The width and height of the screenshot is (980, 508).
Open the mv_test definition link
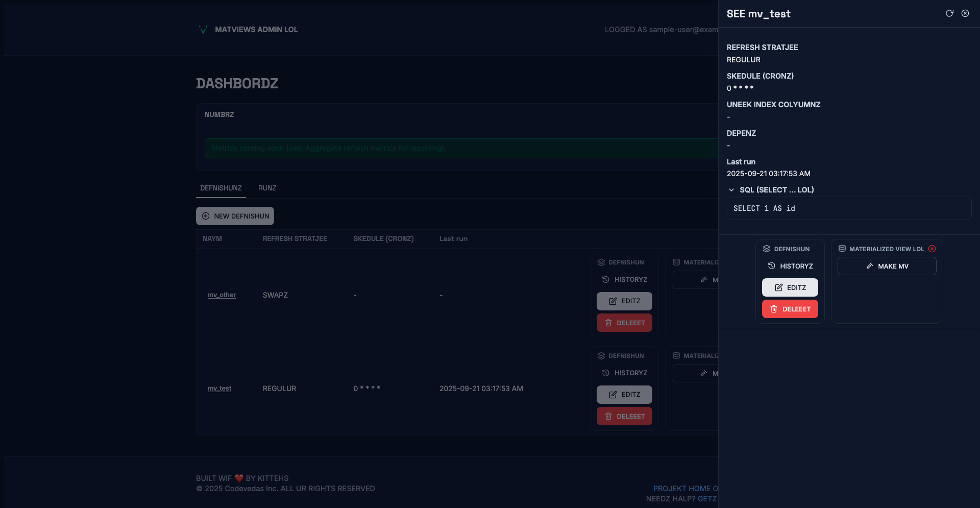(x=219, y=389)
